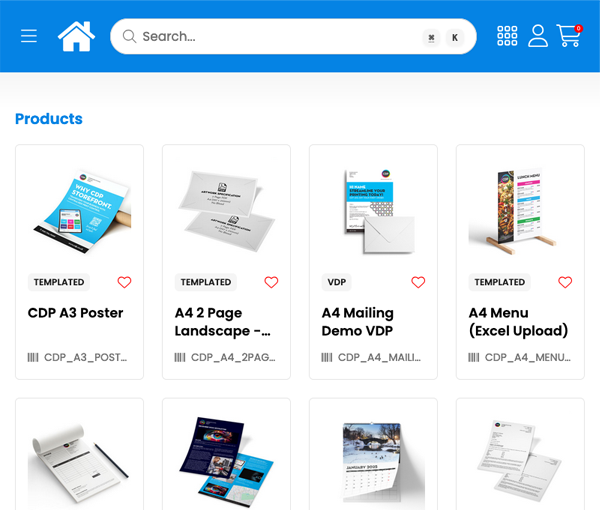Click the A4 Menu (Excel Upload) title
The image size is (600, 510).
pos(518,321)
